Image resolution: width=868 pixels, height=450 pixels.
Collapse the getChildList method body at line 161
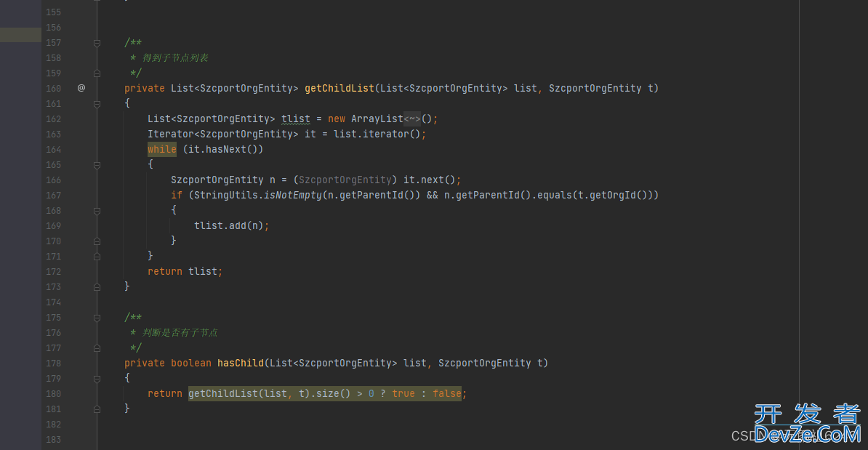coord(97,103)
